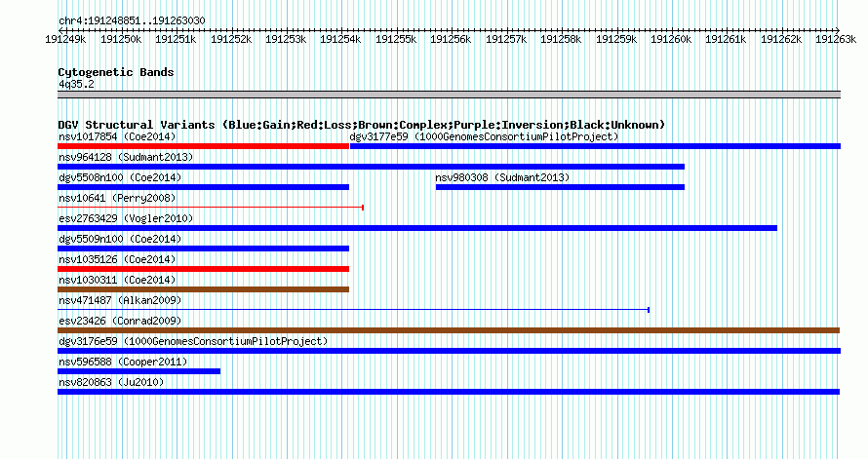Click the Cytogenetic Bands track title

pos(116,72)
